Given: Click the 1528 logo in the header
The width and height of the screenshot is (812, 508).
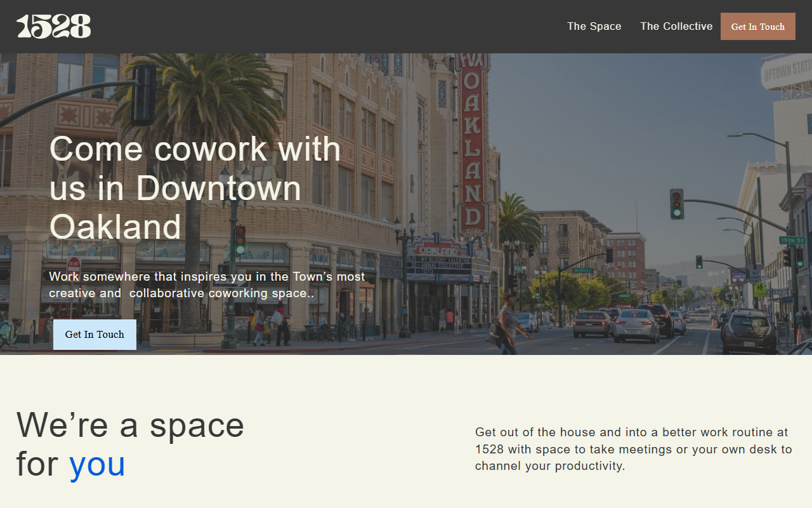Looking at the screenshot, I should tap(54, 27).
